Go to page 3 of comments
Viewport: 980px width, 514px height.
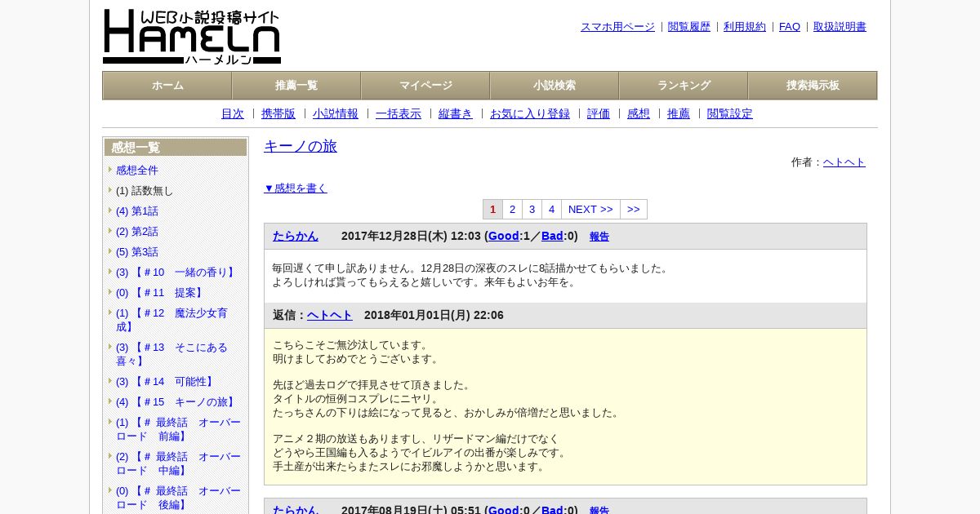pos(532,209)
